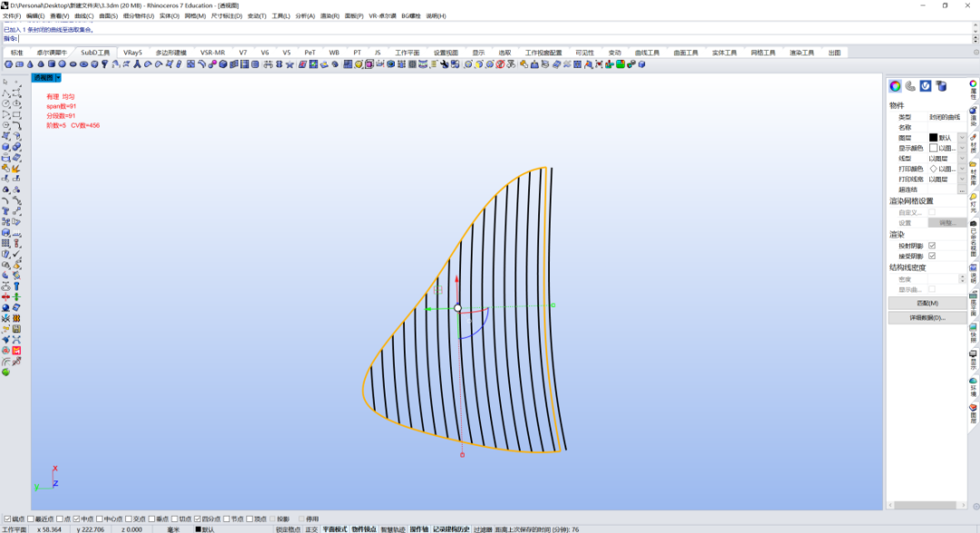Enable 最近点 object snap checkbox
This screenshot has width=980, height=533.
[x=31, y=519]
